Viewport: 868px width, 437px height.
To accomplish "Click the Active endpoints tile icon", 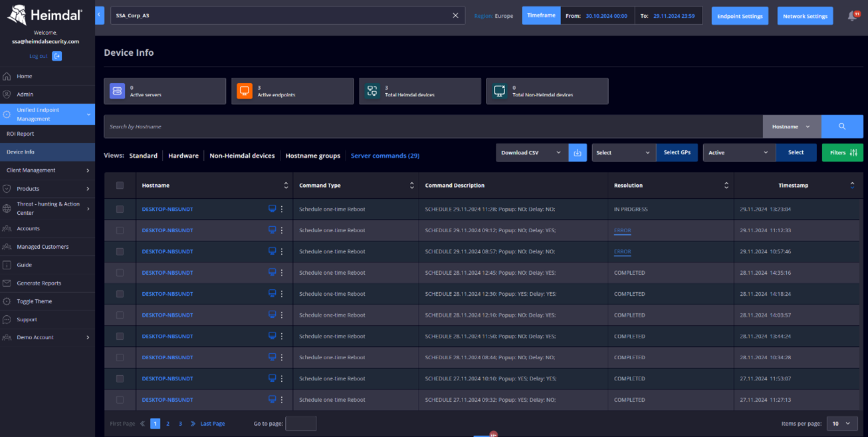I will pos(245,91).
